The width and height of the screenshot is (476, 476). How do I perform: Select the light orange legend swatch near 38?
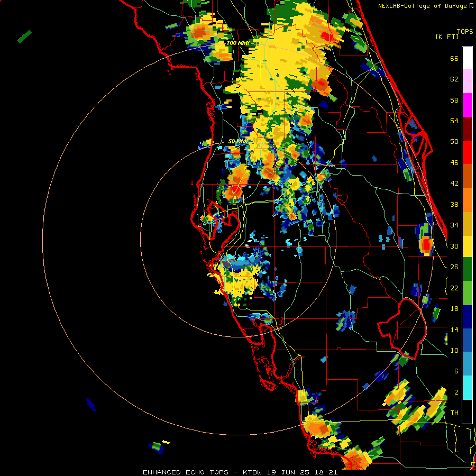pos(467,200)
